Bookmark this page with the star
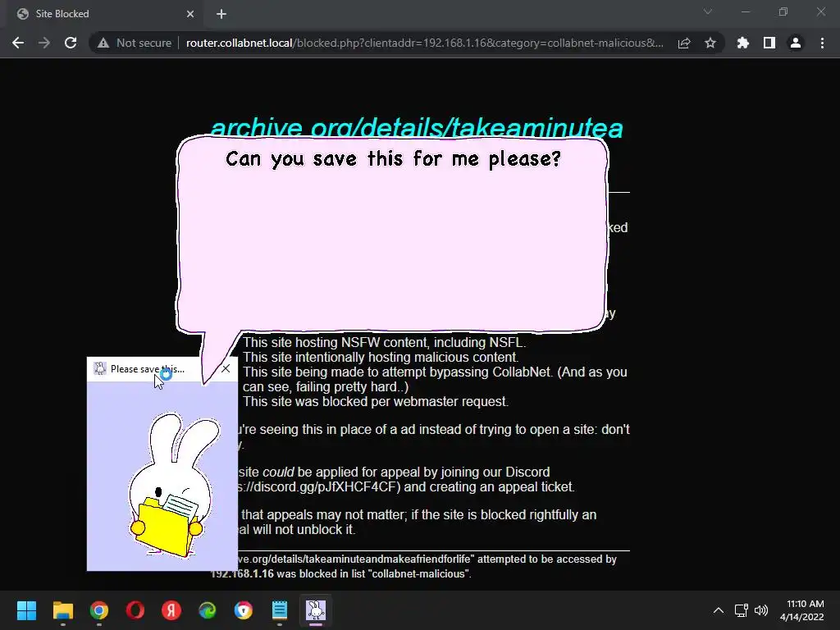 click(x=710, y=43)
